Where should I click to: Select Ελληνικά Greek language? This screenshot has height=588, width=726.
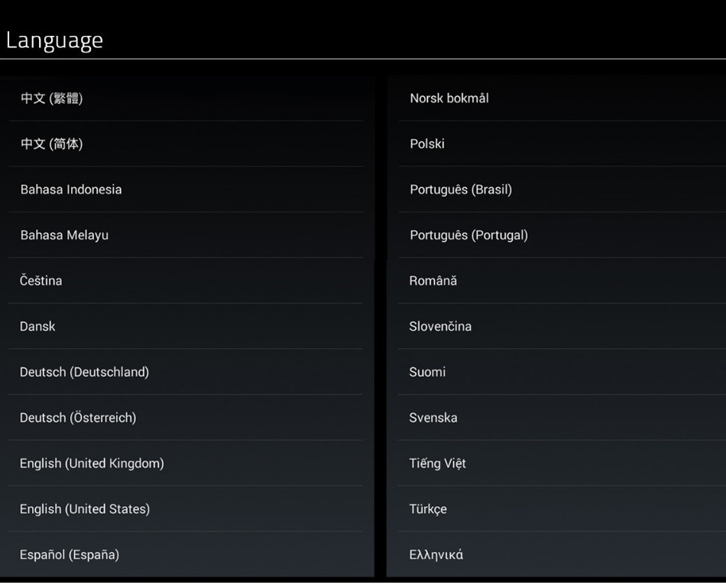pos(436,555)
